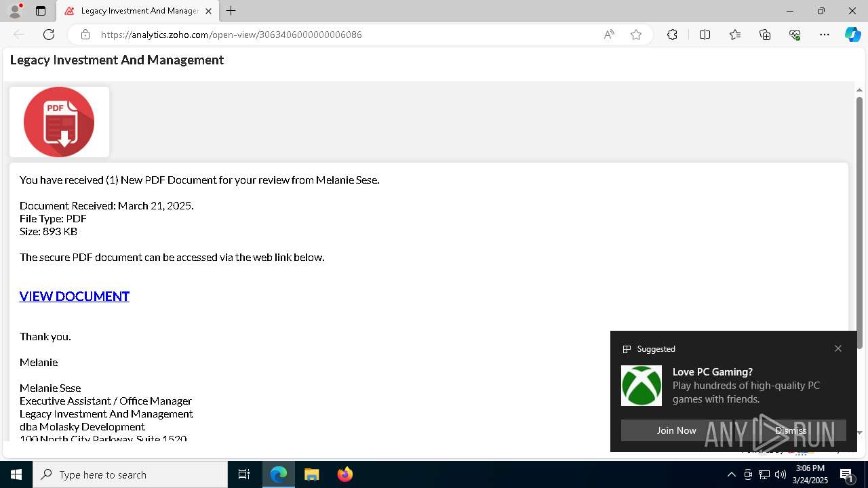Click the browser profile icon

tap(15, 11)
